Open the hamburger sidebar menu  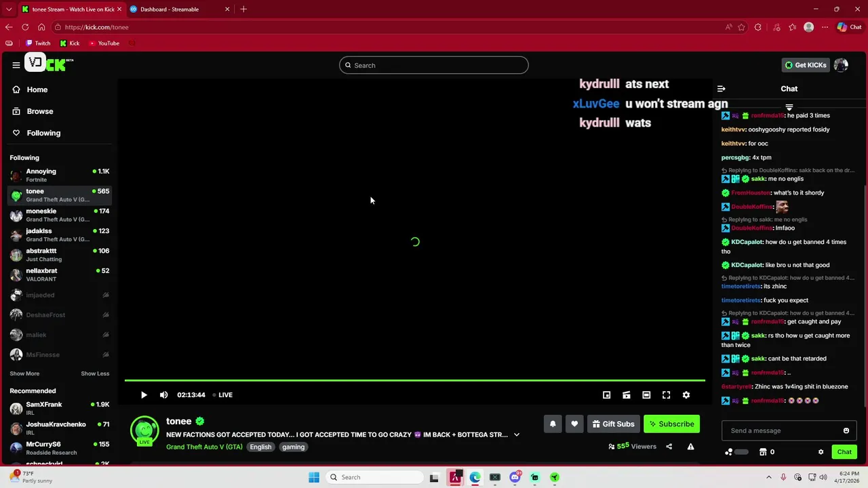(x=16, y=65)
